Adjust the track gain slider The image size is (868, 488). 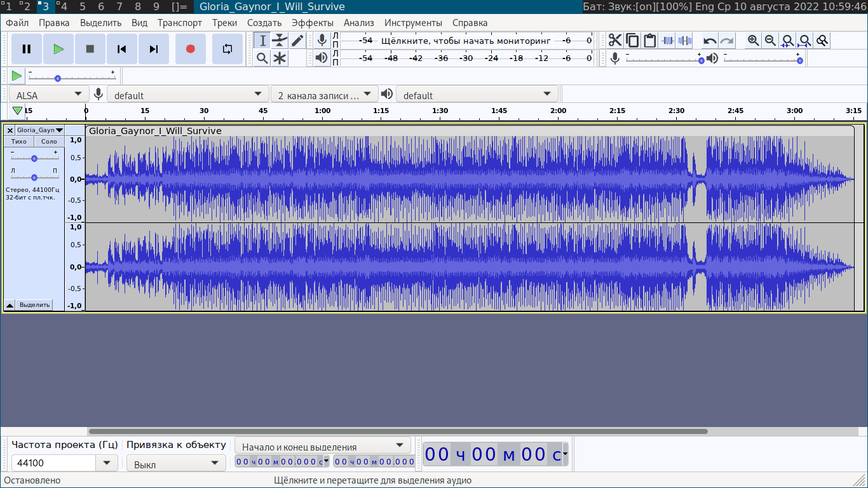click(x=34, y=157)
